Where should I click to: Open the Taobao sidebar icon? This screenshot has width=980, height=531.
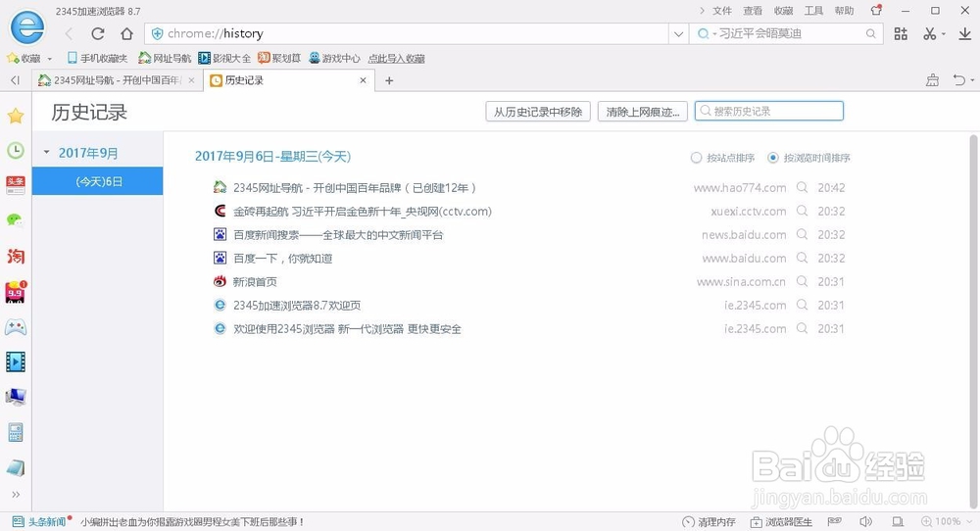click(x=16, y=256)
